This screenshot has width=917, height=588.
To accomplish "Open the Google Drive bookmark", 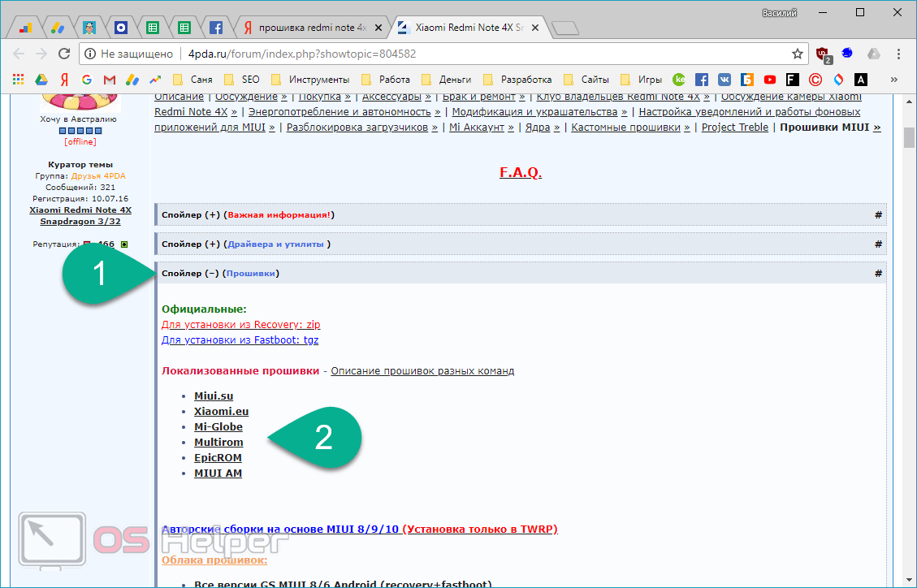I will [x=41, y=80].
